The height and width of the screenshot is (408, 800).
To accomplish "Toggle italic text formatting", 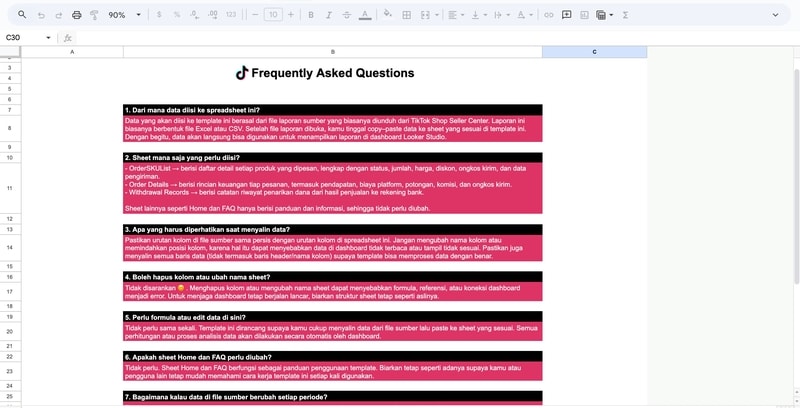I will click(x=329, y=15).
